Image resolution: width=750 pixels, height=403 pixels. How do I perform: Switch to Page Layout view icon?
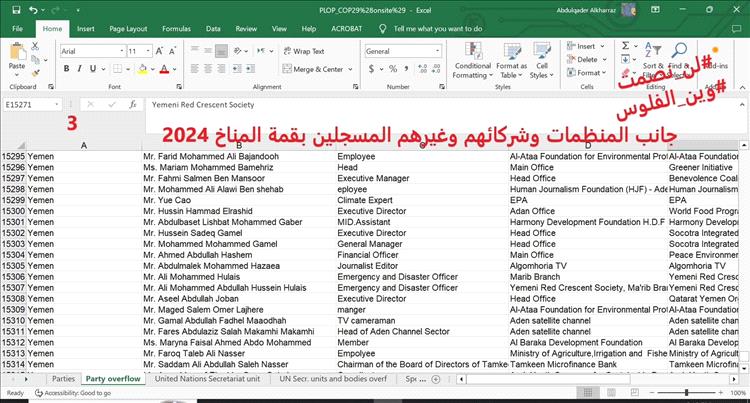point(611,392)
